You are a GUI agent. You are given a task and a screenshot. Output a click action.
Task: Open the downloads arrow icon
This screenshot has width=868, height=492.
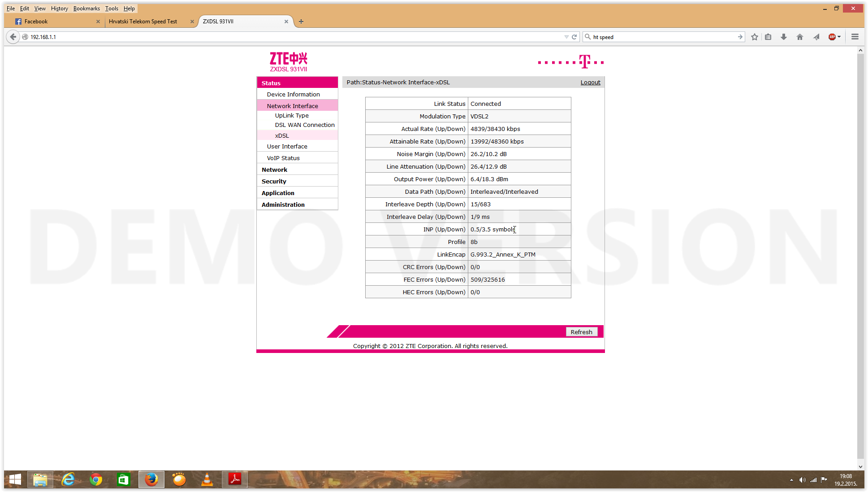[x=784, y=37]
